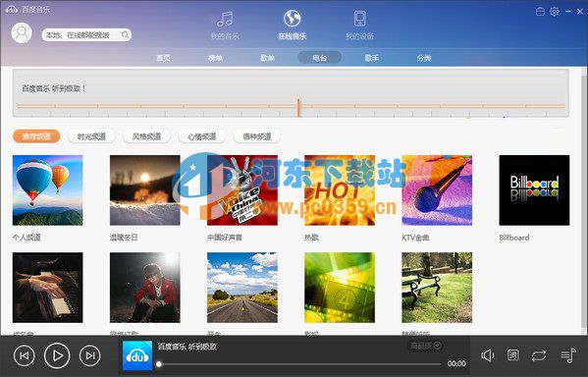Open the 在线音乐 globe section
This screenshot has height=377, width=588.
[x=292, y=25]
